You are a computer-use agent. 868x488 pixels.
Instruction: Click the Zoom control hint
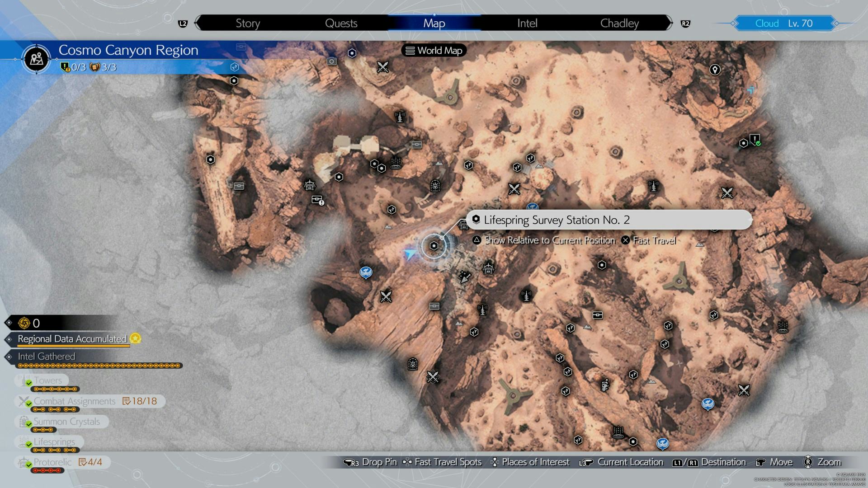coord(822,462)
